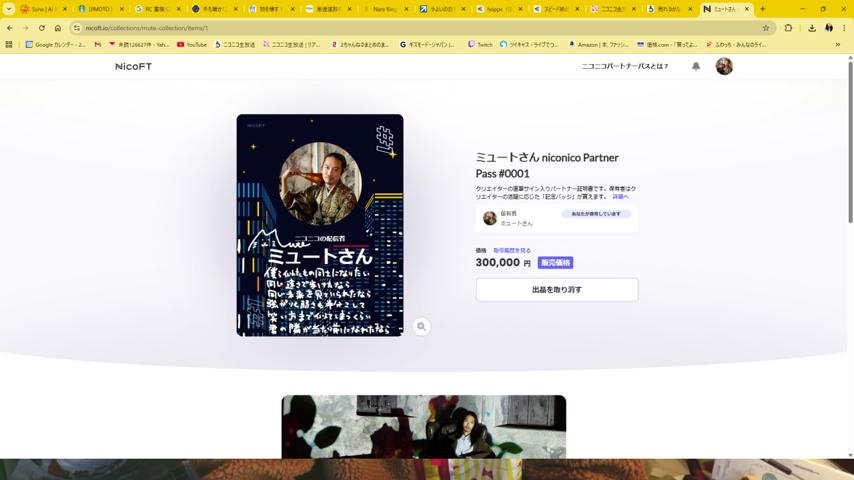
Task: Open the tab search dropdown arrow
Action: [x=9, y=9]
